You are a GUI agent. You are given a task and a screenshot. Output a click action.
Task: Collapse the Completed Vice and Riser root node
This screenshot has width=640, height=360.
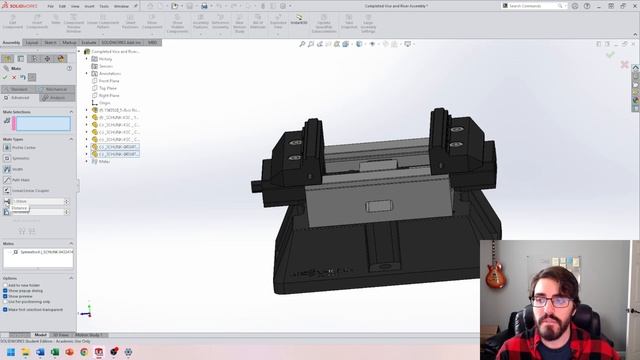click(80, 51)
